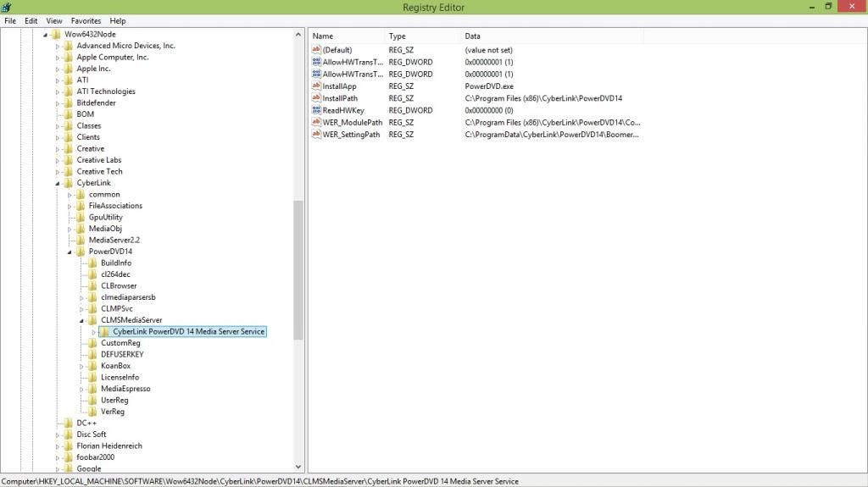Click the InstallPath string value icon
Image resolution: width=868 pixels, height=487 pixels.
coord(316,98)
